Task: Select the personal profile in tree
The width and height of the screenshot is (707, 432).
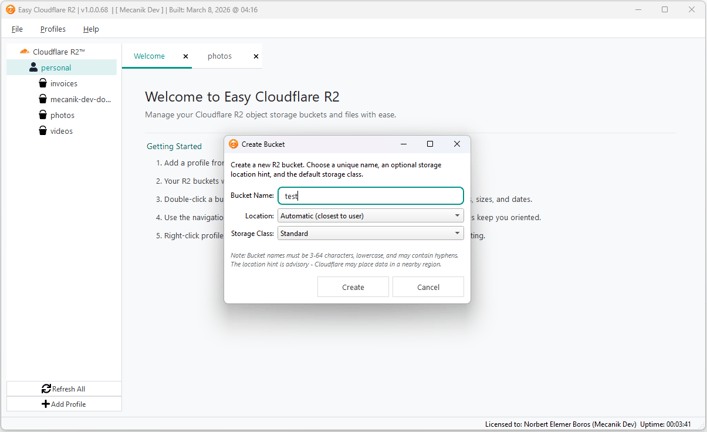Action: coord(56,68)
